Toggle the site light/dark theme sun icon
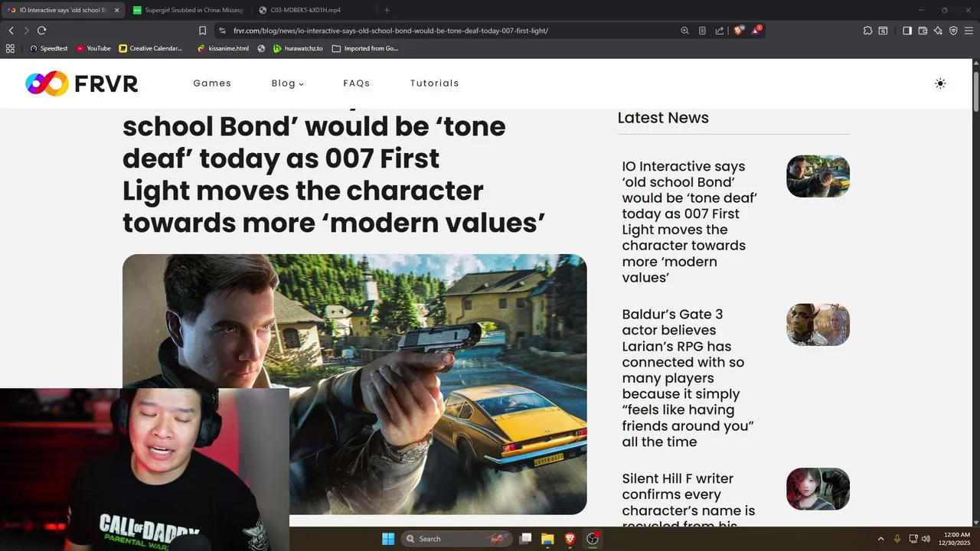 tap(940, 83)
